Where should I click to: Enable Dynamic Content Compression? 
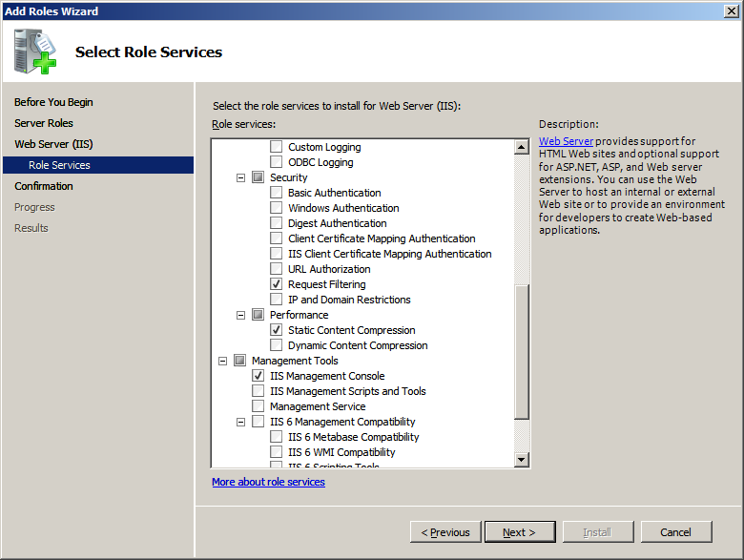(x=277, y=345)
